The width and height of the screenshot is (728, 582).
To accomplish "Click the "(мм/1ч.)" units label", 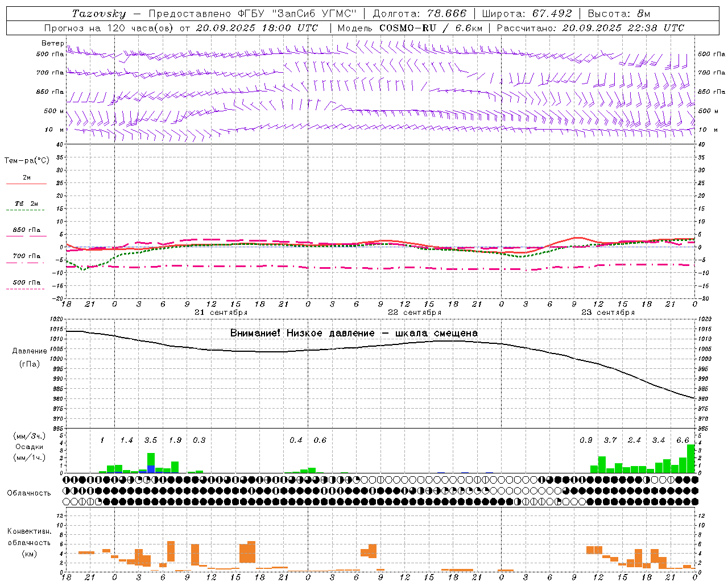I will [29, 458].
